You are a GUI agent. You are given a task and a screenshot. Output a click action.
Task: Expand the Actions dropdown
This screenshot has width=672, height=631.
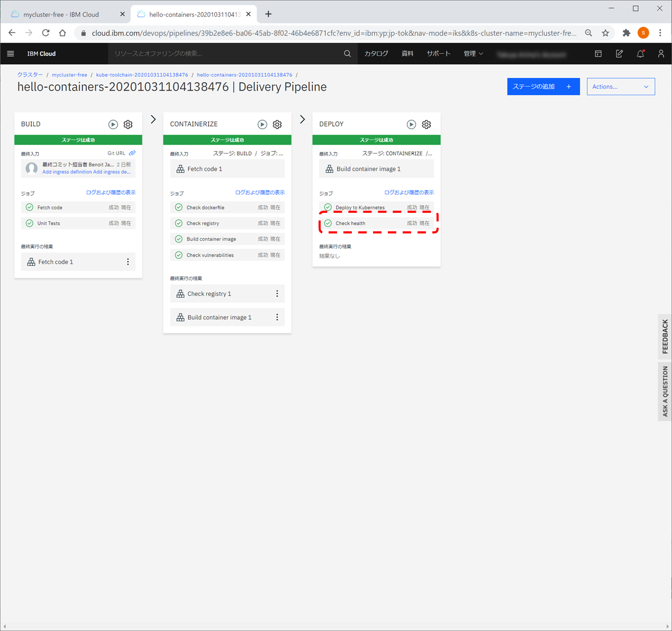[x=621, y=87]
